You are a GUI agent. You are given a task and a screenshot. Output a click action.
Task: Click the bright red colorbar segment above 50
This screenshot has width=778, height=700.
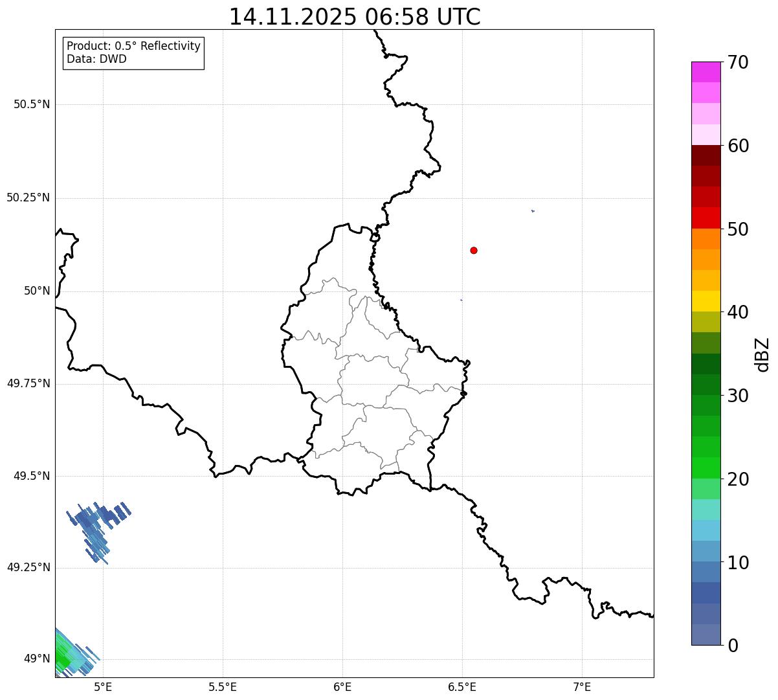pyautogui.click(x=706, y=218)
